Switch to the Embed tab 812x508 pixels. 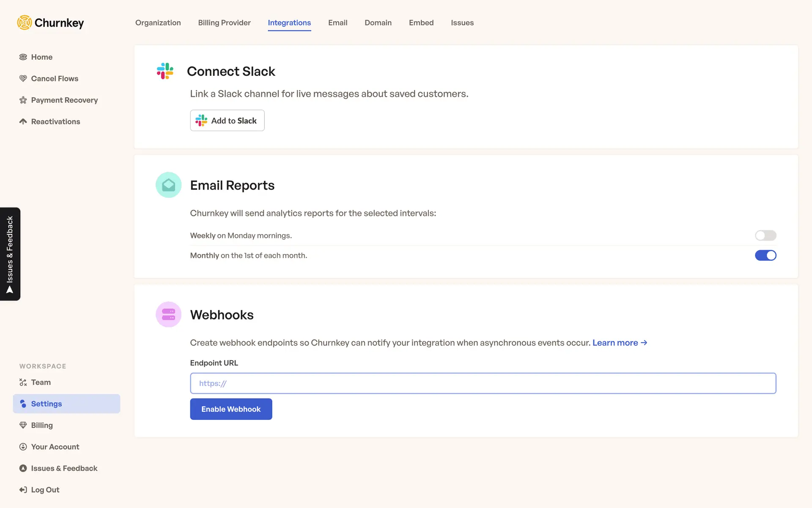click(x=421, y=23)
